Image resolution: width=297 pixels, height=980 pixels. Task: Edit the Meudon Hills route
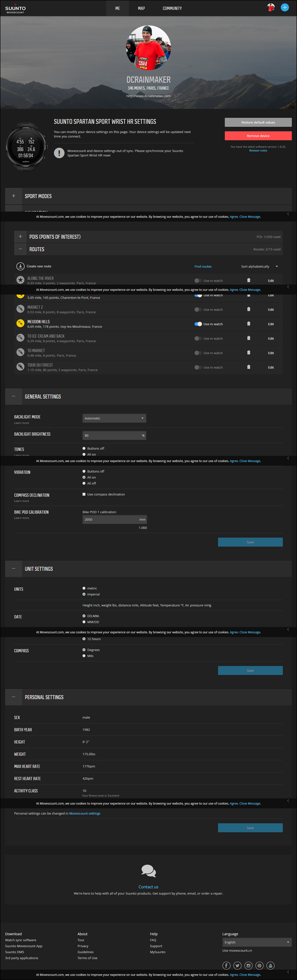pos(271,324)
